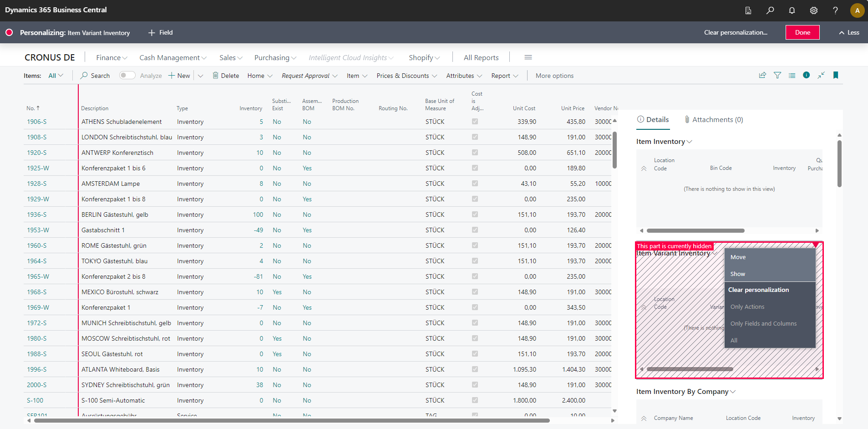Click the red recording circle in the Personalizing bar
This screenshot has width=868, height=429.
(9, 33)
